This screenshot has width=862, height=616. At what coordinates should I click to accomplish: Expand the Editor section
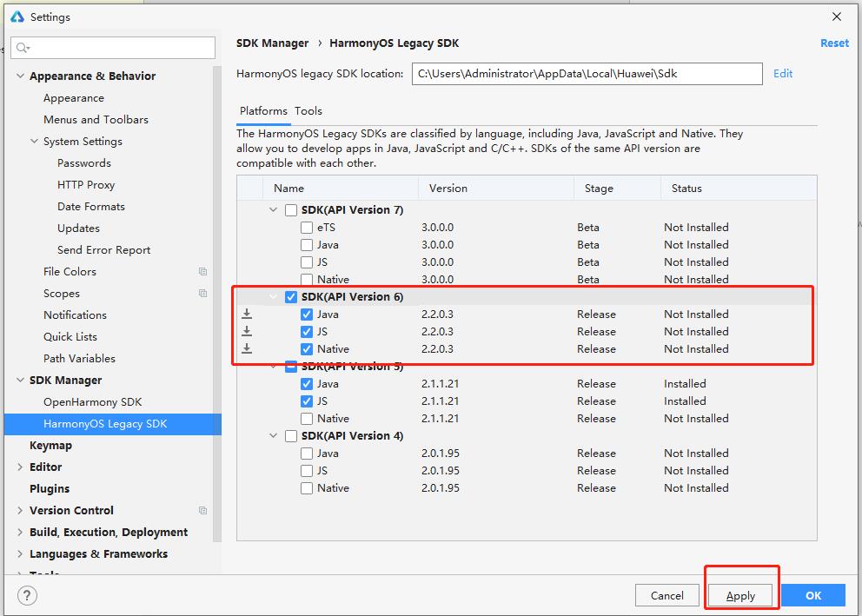point(20,467)
